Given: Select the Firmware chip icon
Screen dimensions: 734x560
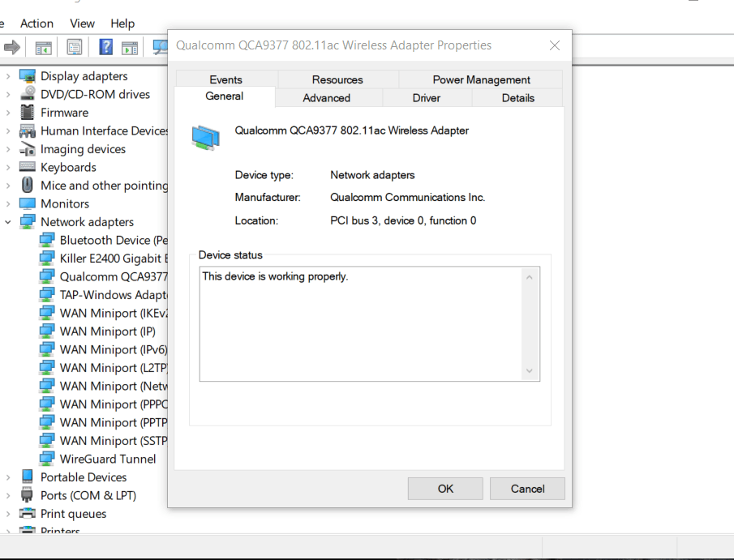Looking at the screenshot, I should (28, 113).
